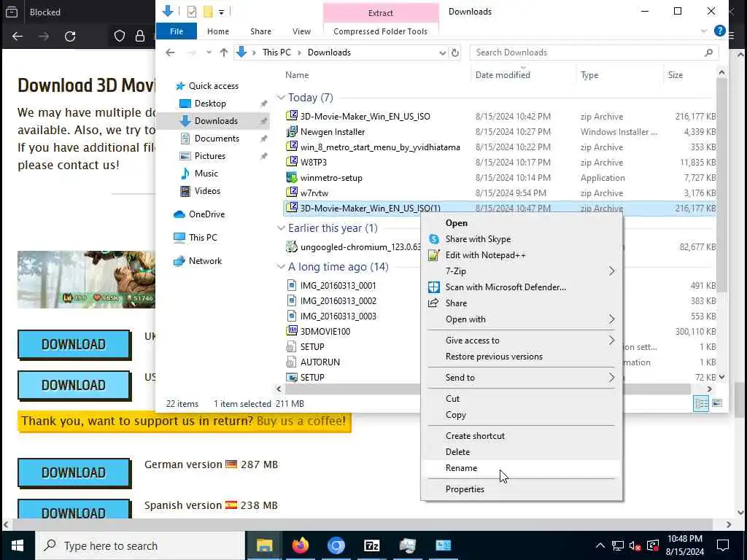Sort files by Name column header
This screenshot has height=560, width=747.
[297, 75]
